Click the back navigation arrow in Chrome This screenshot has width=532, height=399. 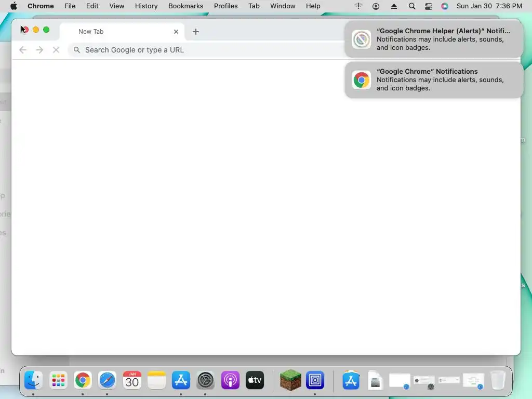23,50
